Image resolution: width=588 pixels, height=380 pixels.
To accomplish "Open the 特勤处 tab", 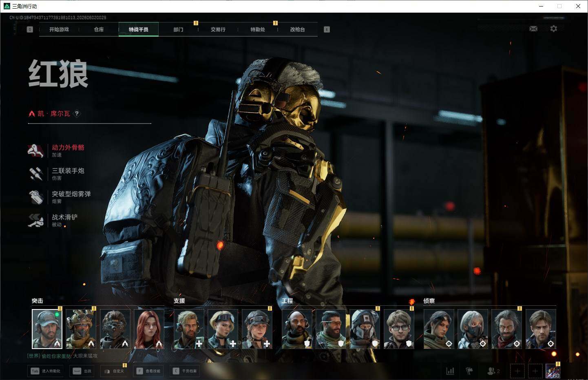I will 258,29.
